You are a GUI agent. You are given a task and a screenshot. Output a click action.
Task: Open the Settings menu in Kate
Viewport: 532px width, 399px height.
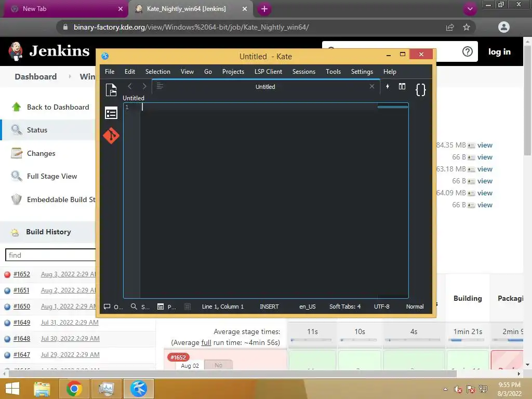362,72
